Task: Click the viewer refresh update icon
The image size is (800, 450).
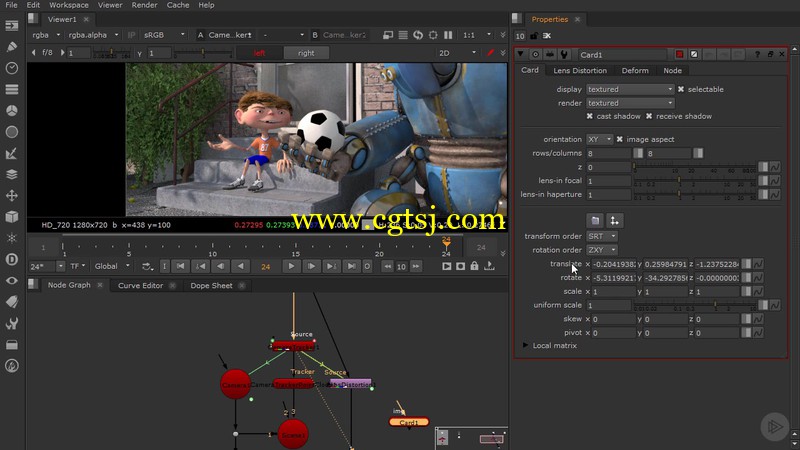Action: click(x=418, y=35)
